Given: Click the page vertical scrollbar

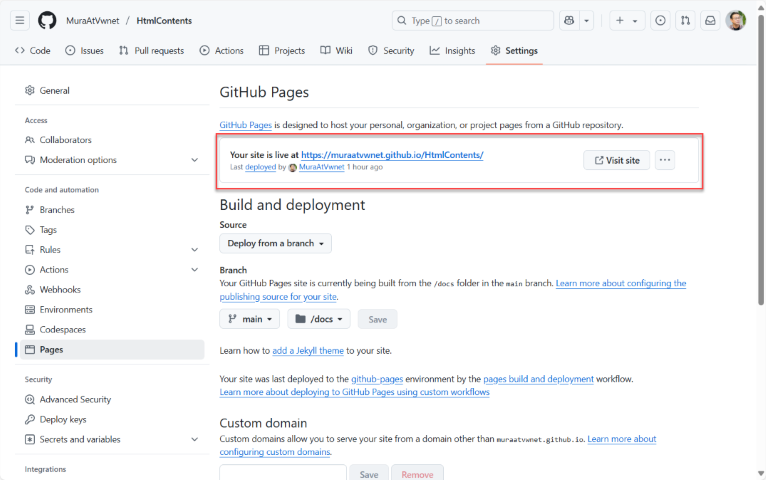Looking at the screenshot, I should coord(761,161).
